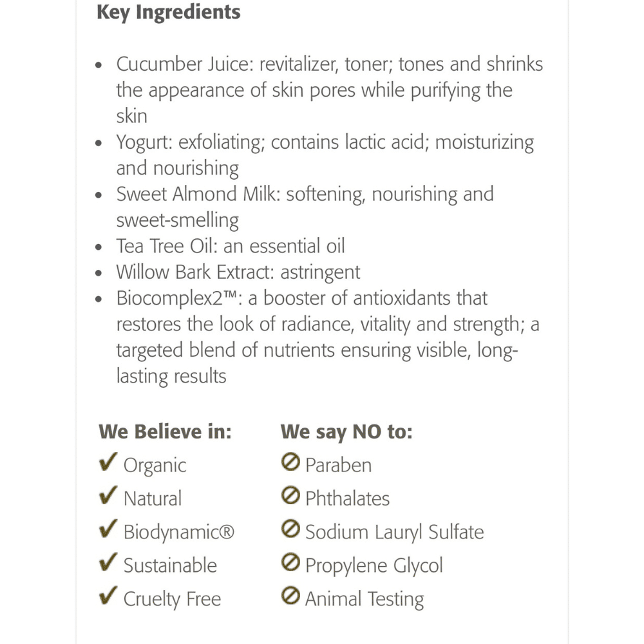Click the We say NO to heading

click(x=346, y=431)
